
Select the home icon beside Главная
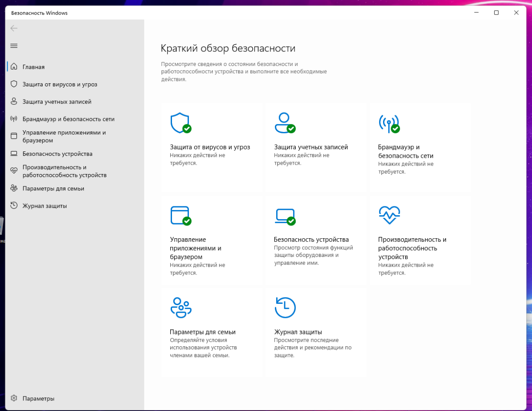pos(14,66)
